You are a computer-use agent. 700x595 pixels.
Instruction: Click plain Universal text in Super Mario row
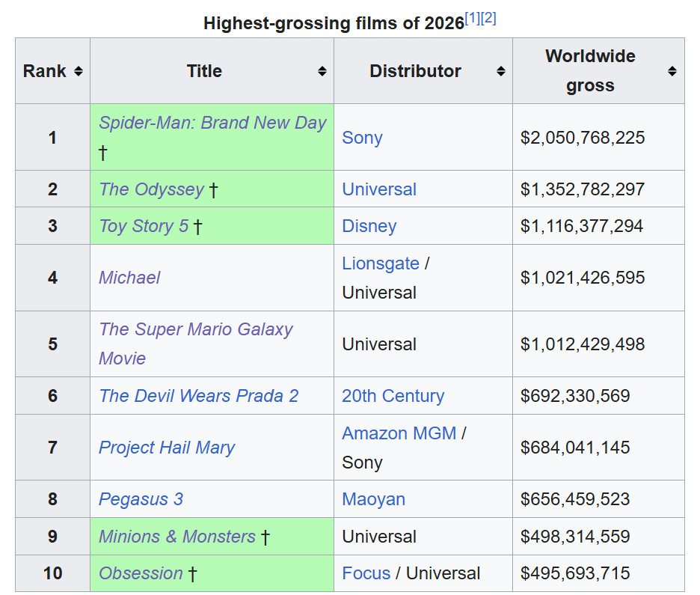(x=379, y=344)
